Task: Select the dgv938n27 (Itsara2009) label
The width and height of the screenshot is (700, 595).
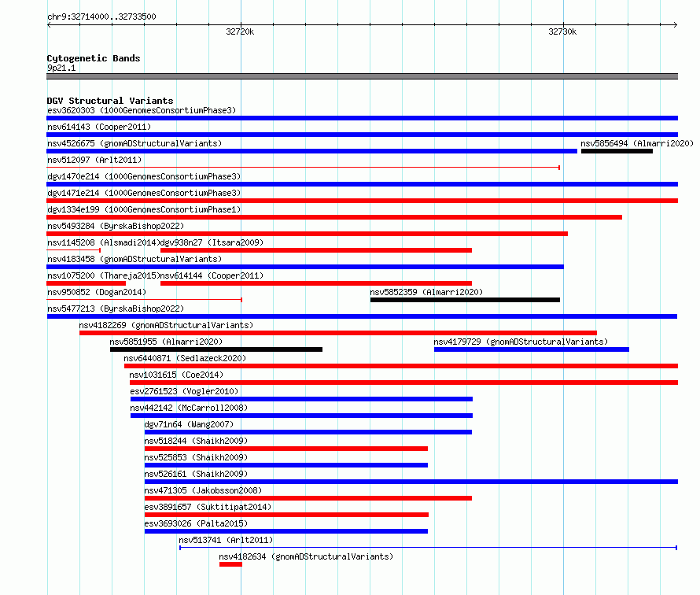Action: (x=212, y=242)
